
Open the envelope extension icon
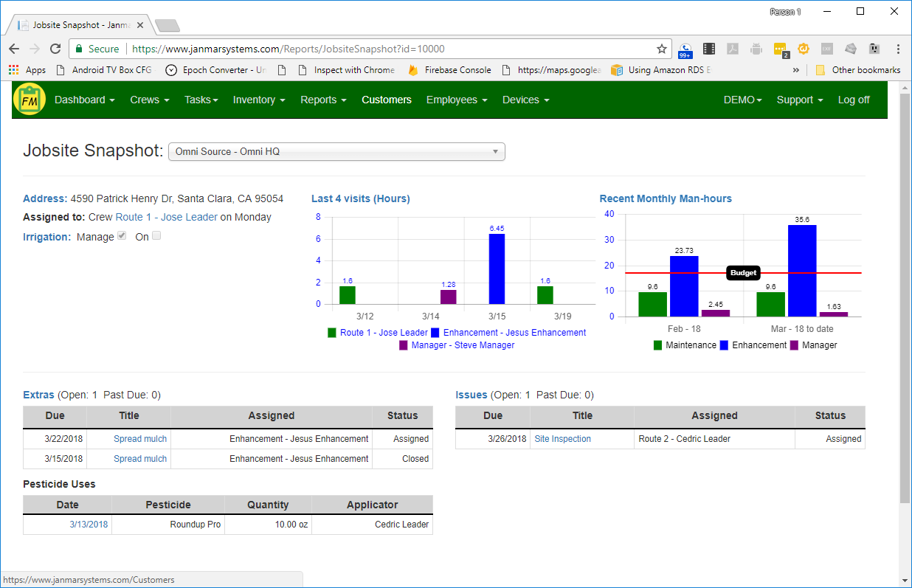click(x=851, y=48)
